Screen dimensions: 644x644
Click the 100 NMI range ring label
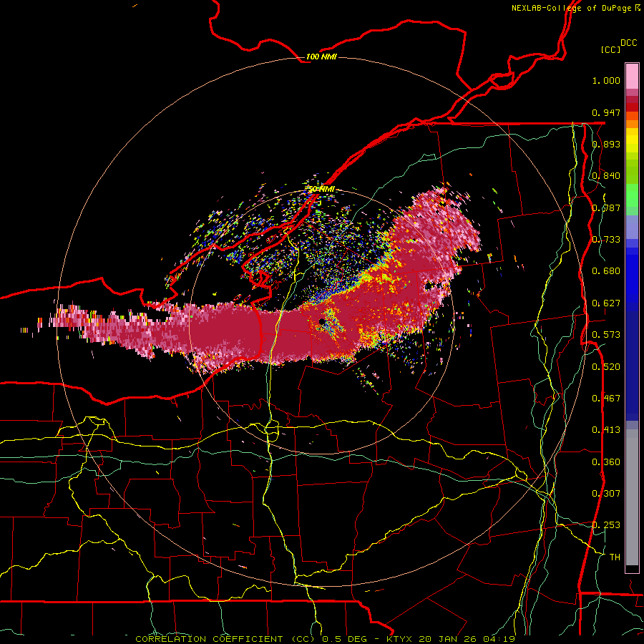point(321,57)
